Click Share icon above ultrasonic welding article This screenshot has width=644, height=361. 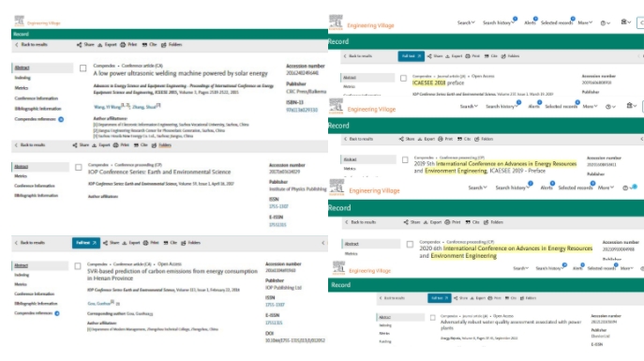click(x=80, y=45)
